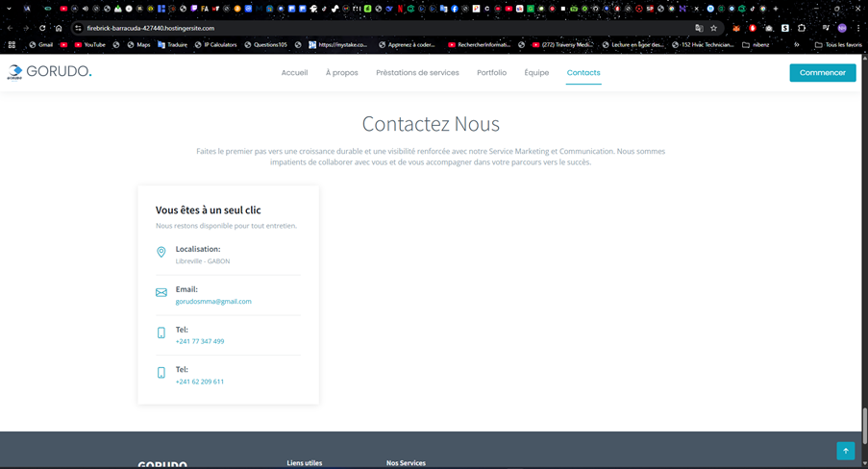Open the Gmail bookmark
This screenshot has height=469, width=868.
[41, 45]
